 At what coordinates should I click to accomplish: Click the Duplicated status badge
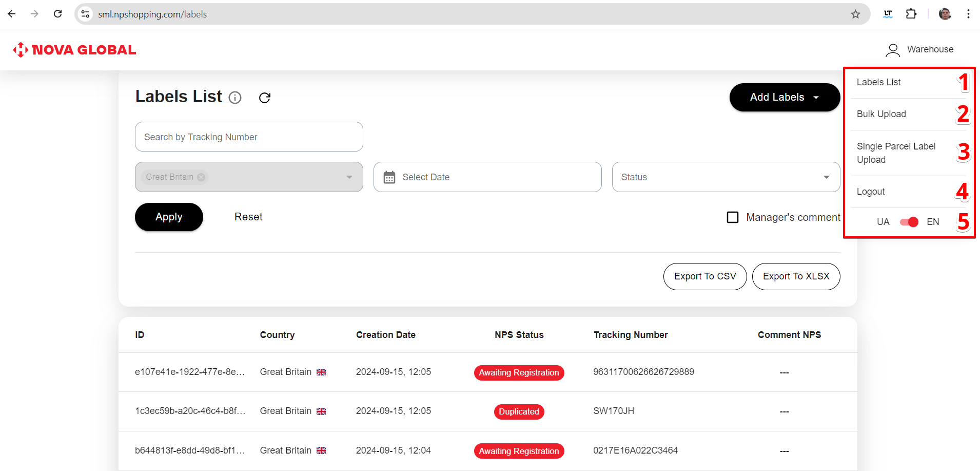point(519,412)
